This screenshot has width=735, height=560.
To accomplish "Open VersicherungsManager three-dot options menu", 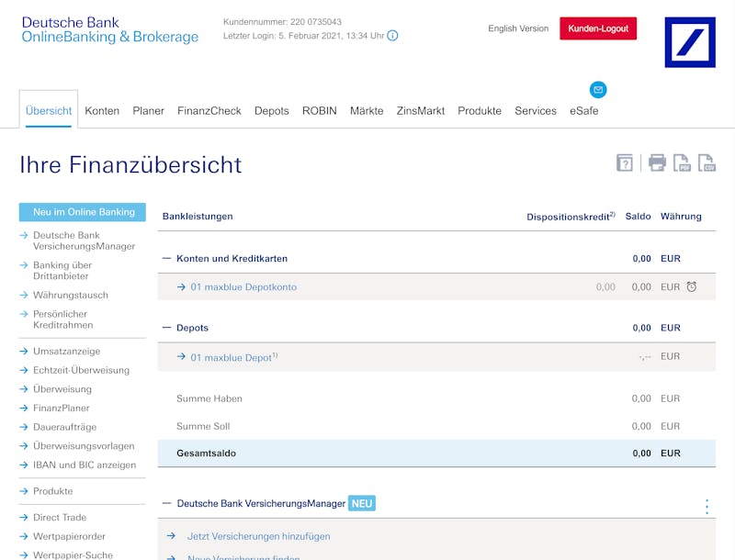I will click(x=707, y=507).
